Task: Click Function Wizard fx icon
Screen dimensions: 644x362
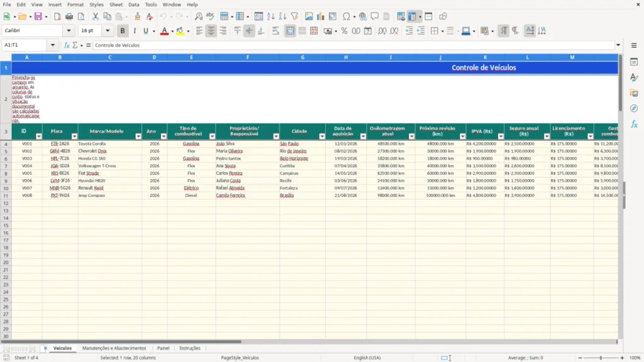Action: point(67,45)
